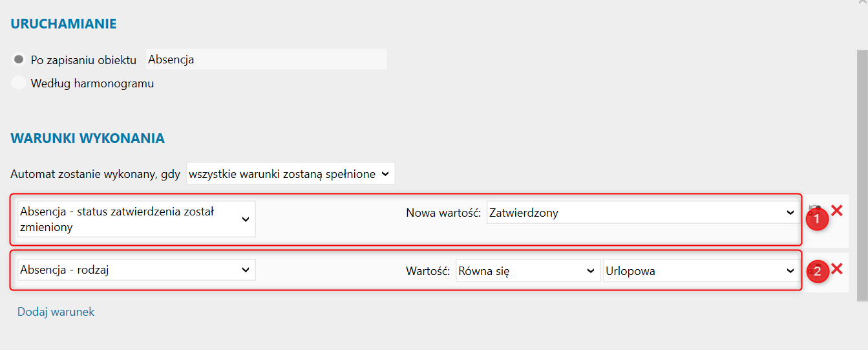Click the 'WARUNKI WYKONANIA' section heading
The width and height of the screenshot is (868, 350).
87,138
